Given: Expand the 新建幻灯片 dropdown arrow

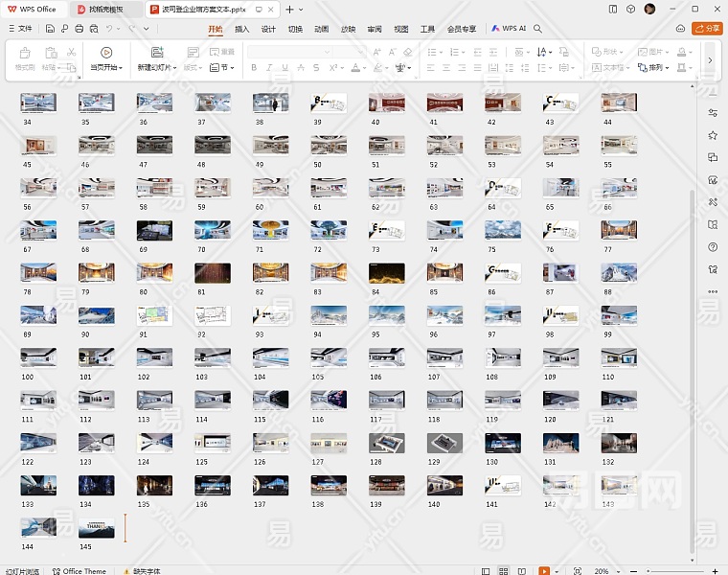Looking at the screenshot, I should [174, 68].
